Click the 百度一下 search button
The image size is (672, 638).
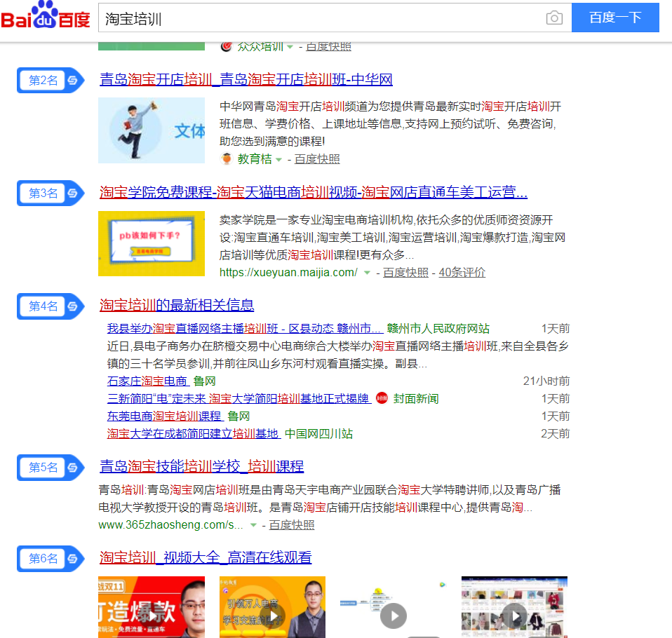click(615, 18)
